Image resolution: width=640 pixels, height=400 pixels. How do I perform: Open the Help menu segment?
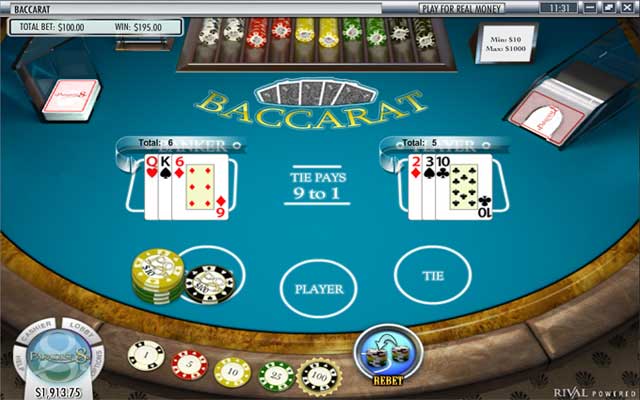(19, 360)
